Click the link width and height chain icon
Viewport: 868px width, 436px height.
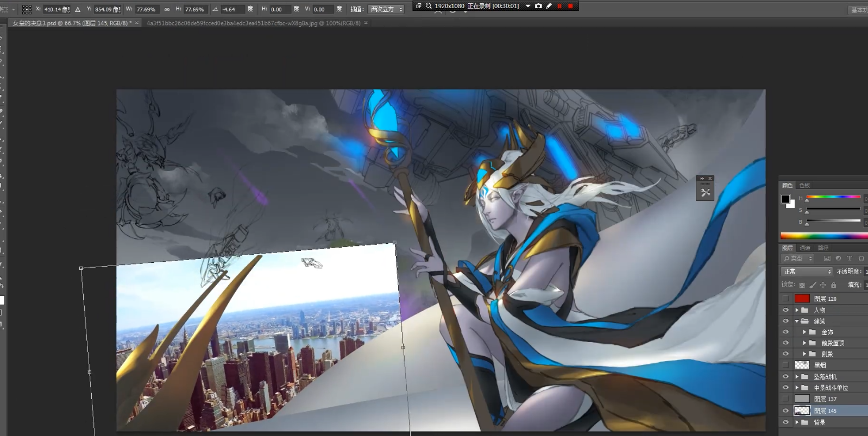tap(167, 9)
